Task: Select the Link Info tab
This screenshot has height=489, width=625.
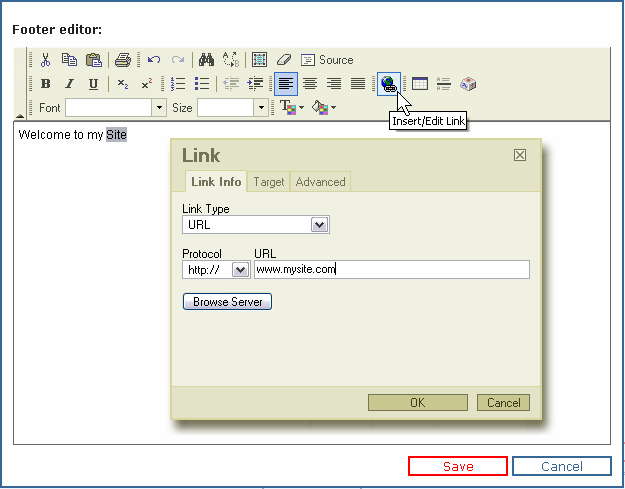Action: (x=216, y=182)
